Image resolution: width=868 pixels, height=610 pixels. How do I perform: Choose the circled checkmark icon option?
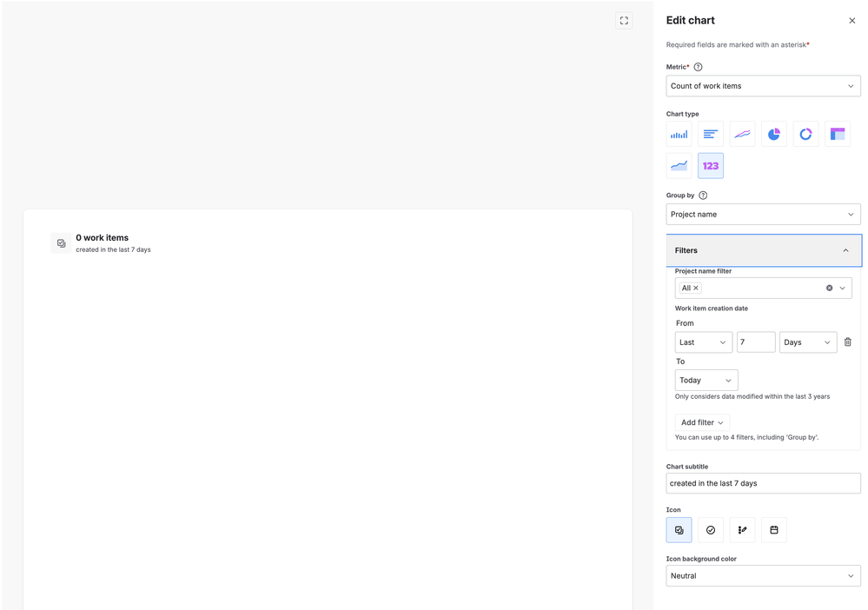710,530
